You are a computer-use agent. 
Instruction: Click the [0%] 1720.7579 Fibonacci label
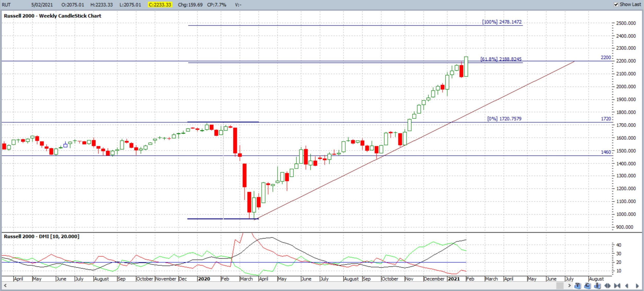click(504, 119)
